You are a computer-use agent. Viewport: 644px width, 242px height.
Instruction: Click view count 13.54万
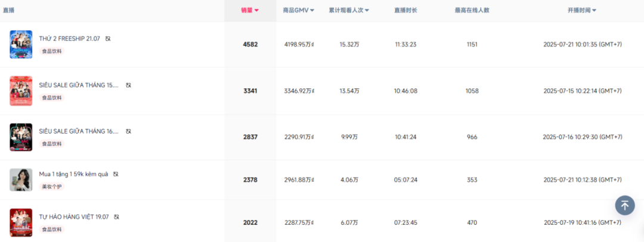pyautogui.click(x=349, y=91)
